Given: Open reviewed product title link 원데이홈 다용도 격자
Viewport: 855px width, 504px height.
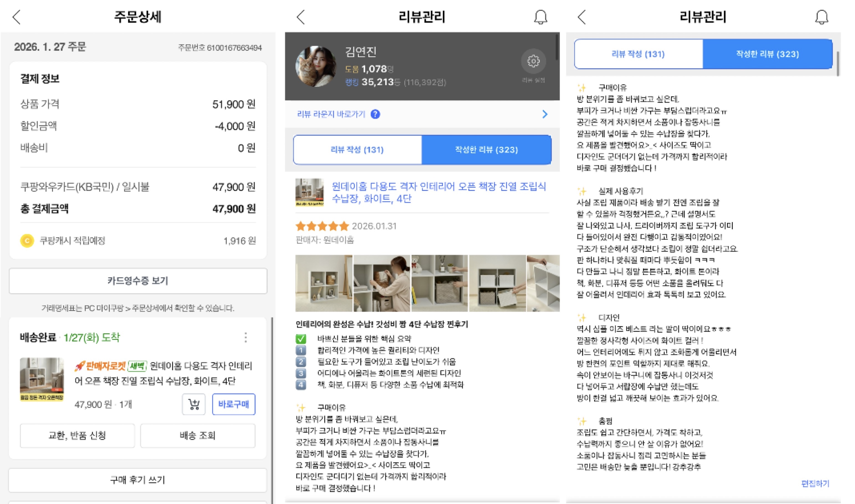Looking at the screenshot, I should [x=439, y=192].
